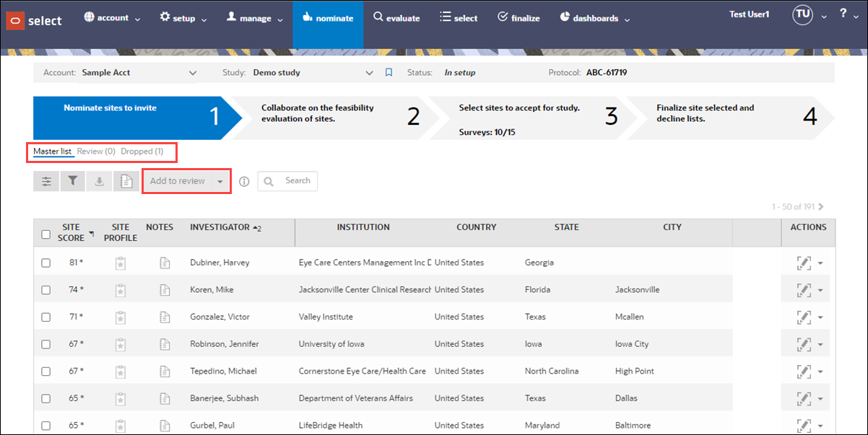
Task: Check the select-all checkbox in header
Action: (x=46, y=234)
